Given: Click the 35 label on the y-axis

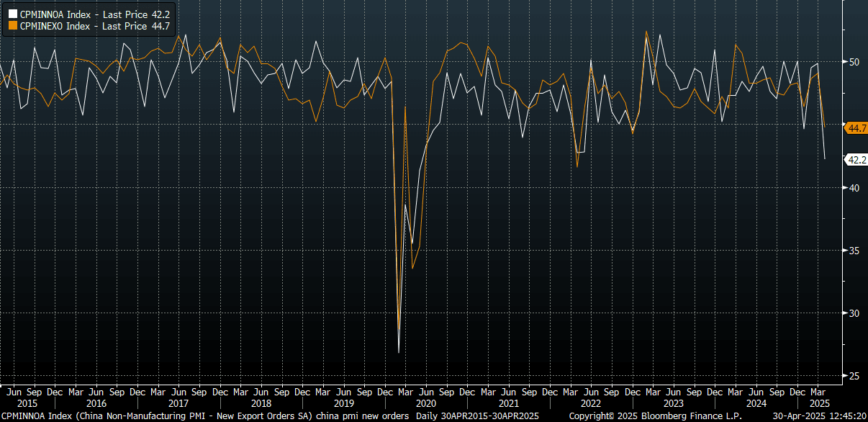Looking at the screenshot, I should coord(854,250).
